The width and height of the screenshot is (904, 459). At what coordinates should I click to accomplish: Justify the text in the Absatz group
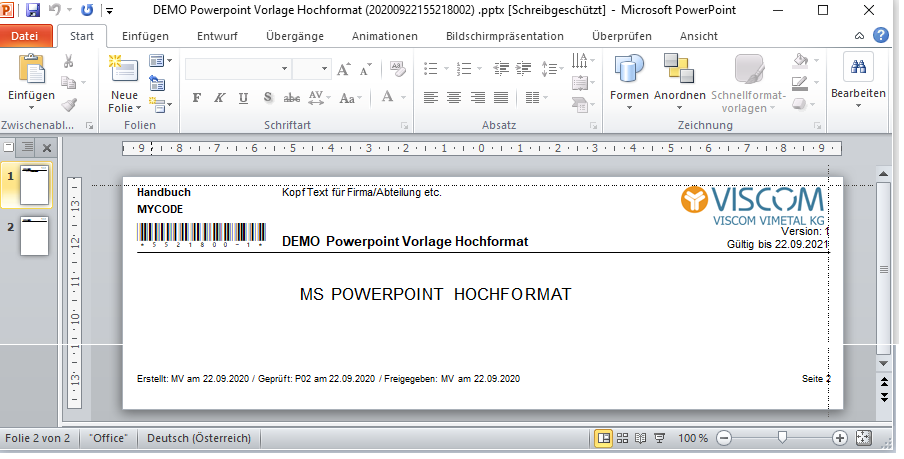tap(501, 97)
